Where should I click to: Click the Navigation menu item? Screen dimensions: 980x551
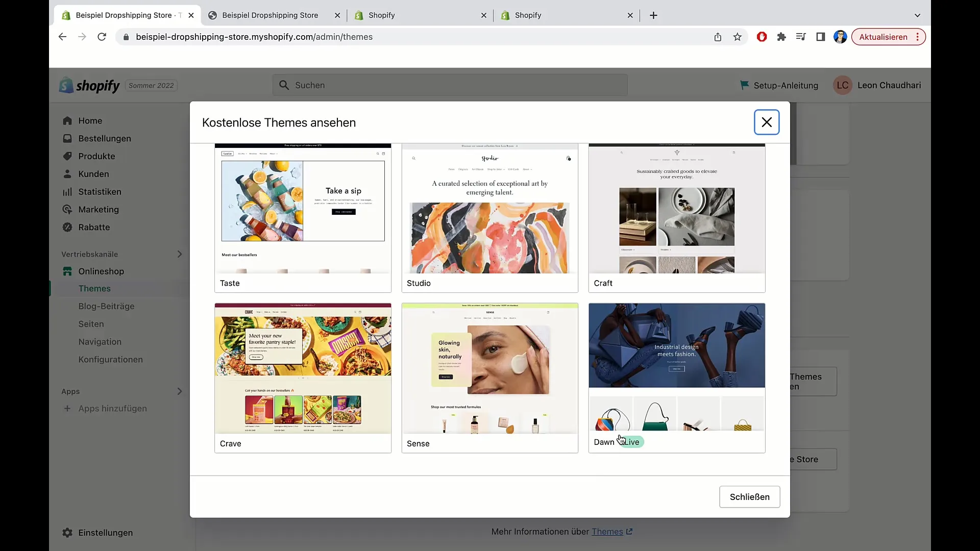click(x=99, y=341)
